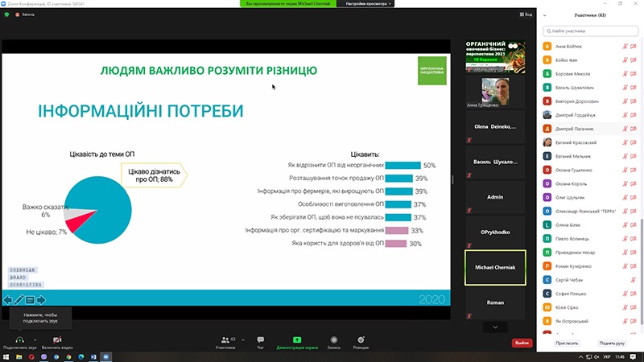
Task: Open Viber from the taskbar
Action: tap(44, 357)
